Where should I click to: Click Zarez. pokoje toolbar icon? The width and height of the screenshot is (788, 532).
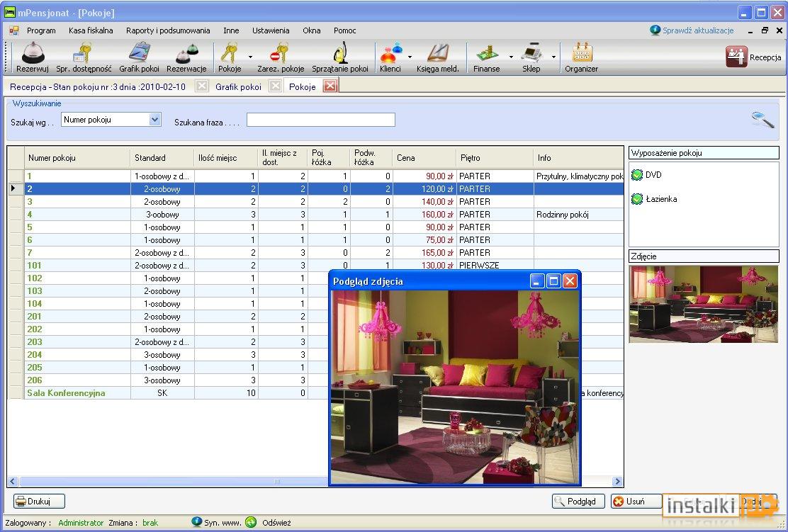pos(281,58)
